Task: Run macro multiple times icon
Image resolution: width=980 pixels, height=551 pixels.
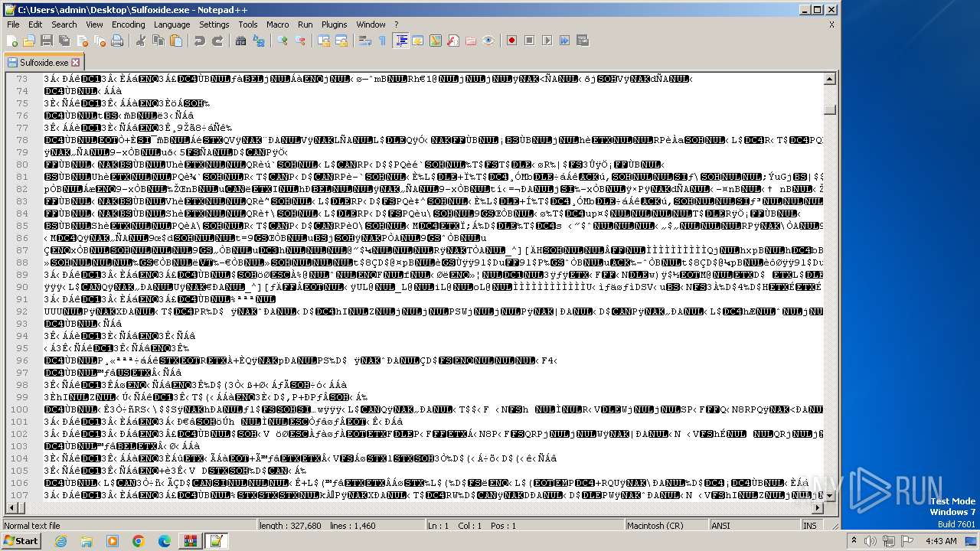Action: [564, 41]
